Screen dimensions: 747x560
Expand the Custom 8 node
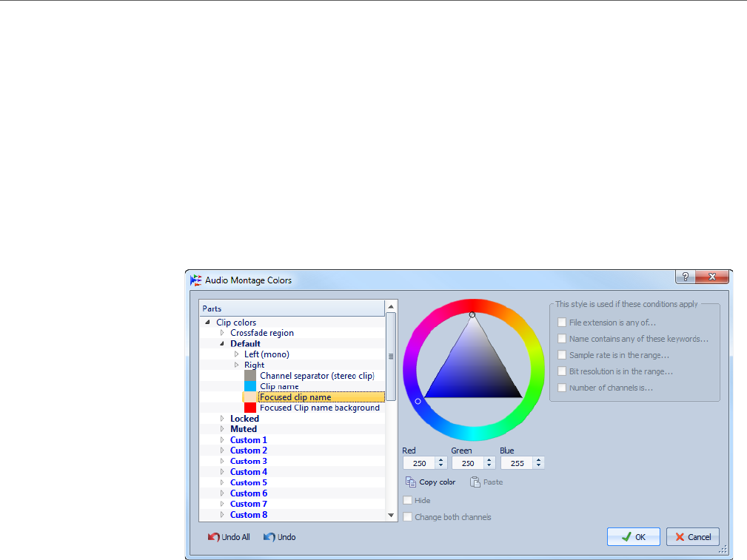[x=222, y=515]
